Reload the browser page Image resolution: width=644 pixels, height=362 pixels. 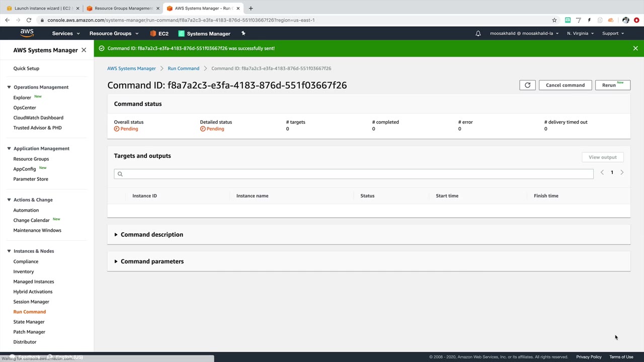pyautogui.click(x=29, y=20)
